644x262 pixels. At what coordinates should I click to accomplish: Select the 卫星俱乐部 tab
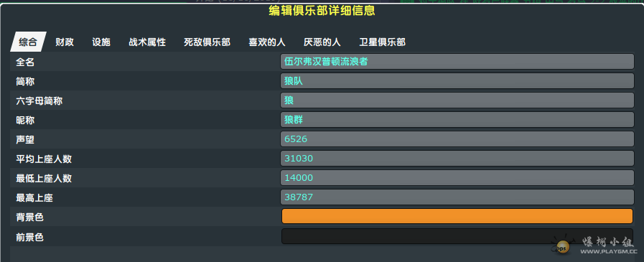point(383,42)
